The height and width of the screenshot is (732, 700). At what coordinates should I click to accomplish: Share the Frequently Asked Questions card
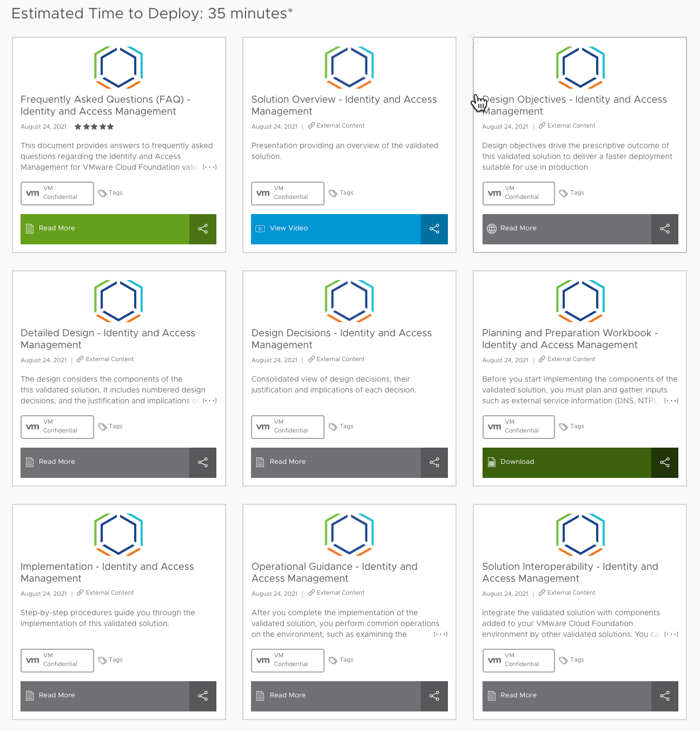click(x=203, y=229)
